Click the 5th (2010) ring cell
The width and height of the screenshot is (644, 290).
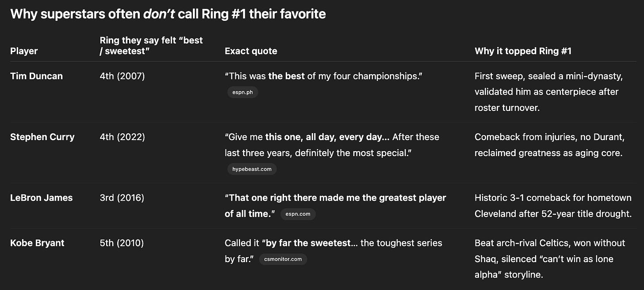coord(122,243)
